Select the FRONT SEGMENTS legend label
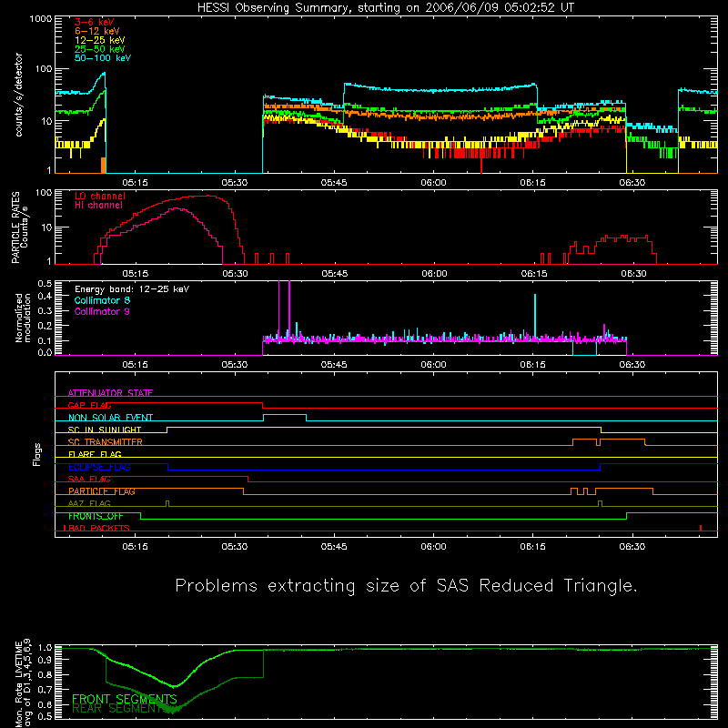Viewport: 728px width, 728px height. tap(125, 699)
